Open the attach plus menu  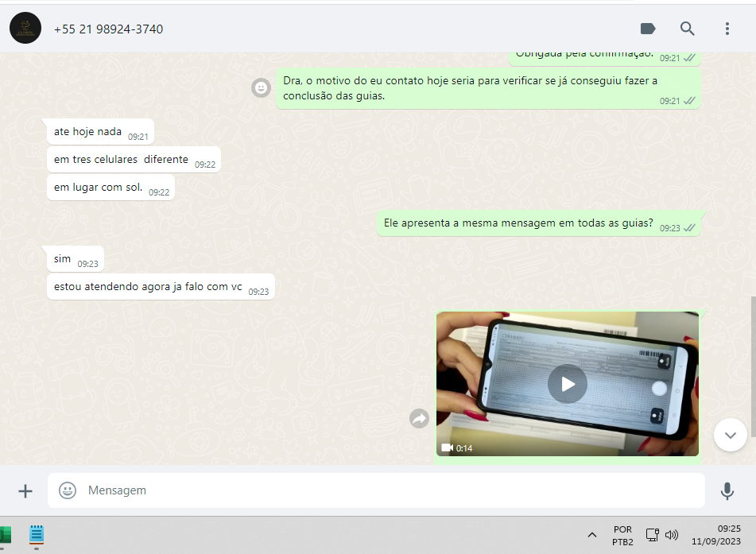(x=25, y=491)
